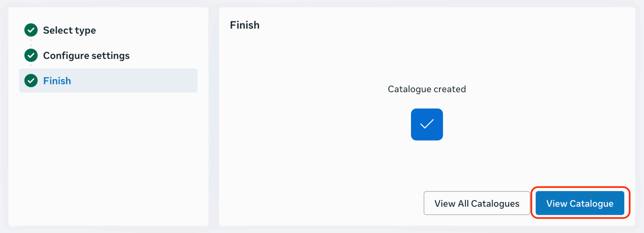The width and height of the screenshot is (644, 233).
Task: Go to the Configure settings step
Action: point(86,56)
